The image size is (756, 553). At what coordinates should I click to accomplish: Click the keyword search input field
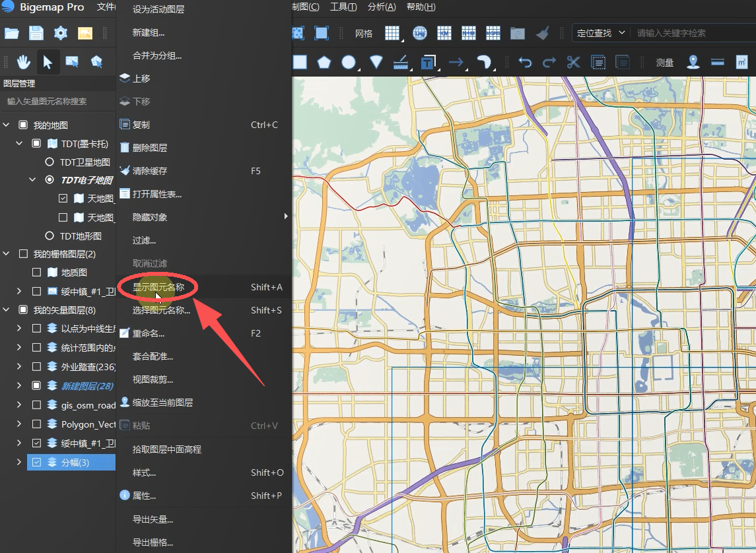click(x=695, y=33)
